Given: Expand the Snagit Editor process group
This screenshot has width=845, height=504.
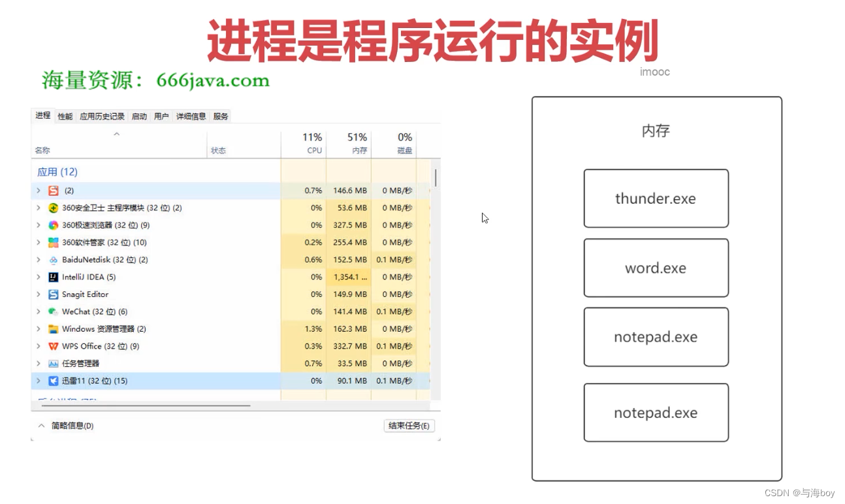Looking at the screenshot, I should pos(39,294).
